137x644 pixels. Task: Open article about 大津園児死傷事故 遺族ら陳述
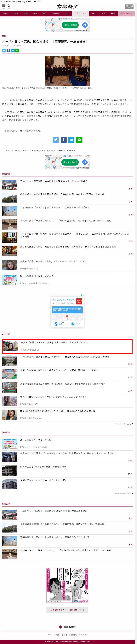pyautogui.click(x=67, y=360)
